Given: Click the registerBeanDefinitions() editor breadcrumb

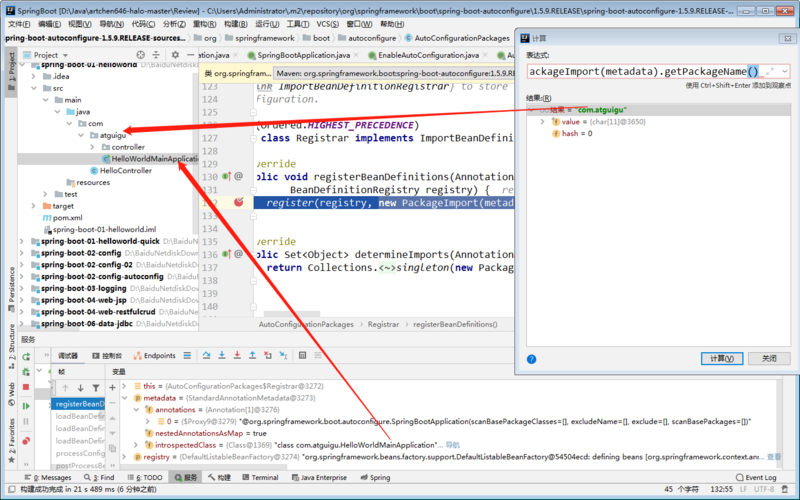Looking at the screenshot, I should click(455, 324).
